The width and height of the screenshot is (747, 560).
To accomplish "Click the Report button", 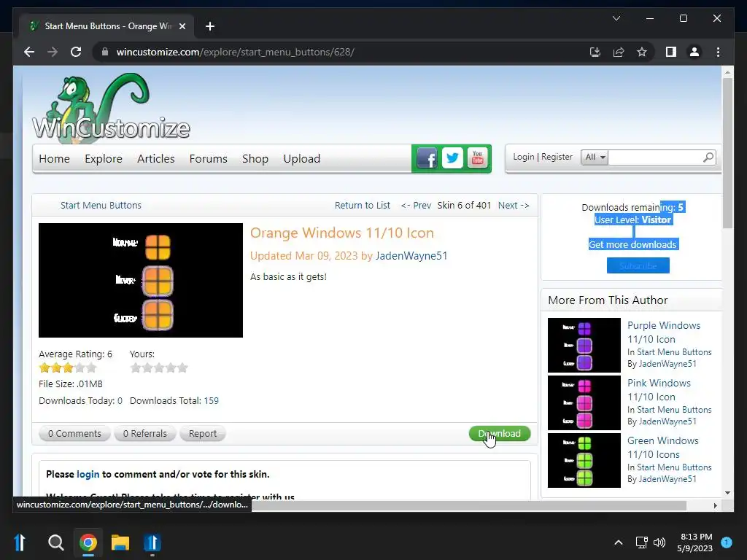I will click(x=203, y=433).
